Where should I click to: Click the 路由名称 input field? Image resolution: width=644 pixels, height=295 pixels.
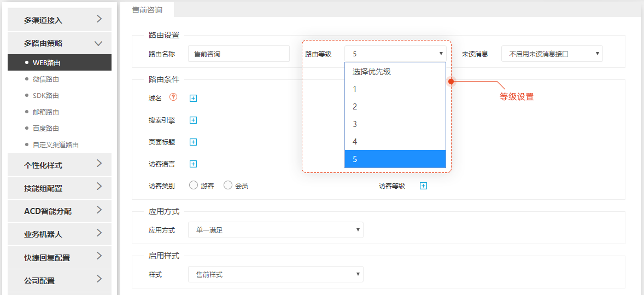238,54
